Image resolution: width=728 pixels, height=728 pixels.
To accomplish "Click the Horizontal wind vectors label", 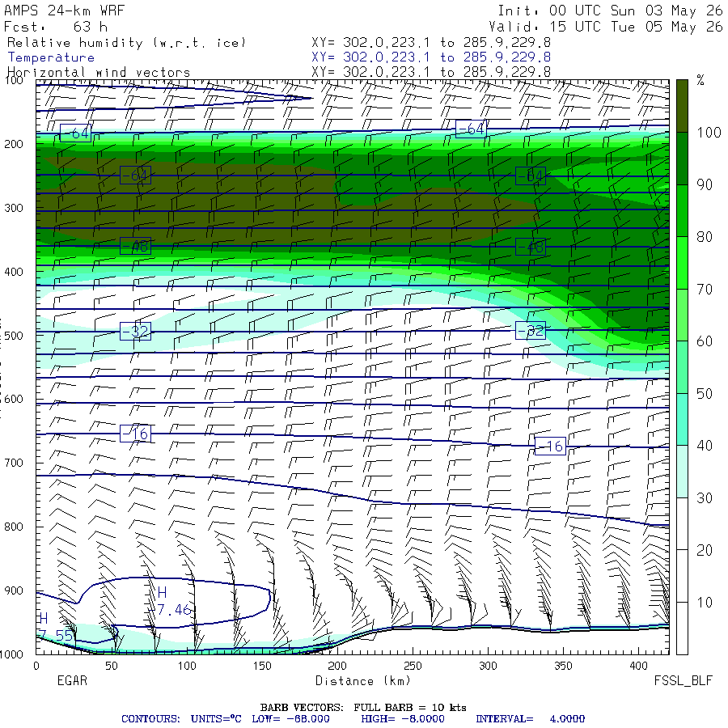I will tap(99, 73).
